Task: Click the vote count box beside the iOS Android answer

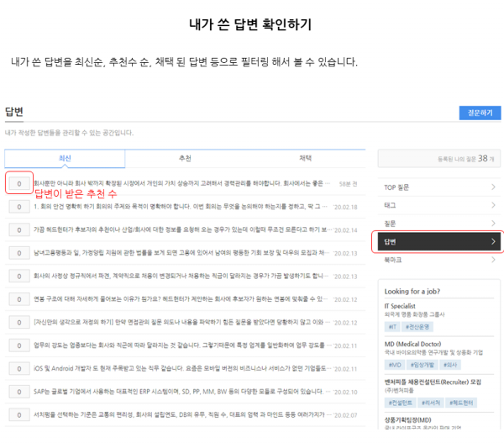Action: [18, 368]
